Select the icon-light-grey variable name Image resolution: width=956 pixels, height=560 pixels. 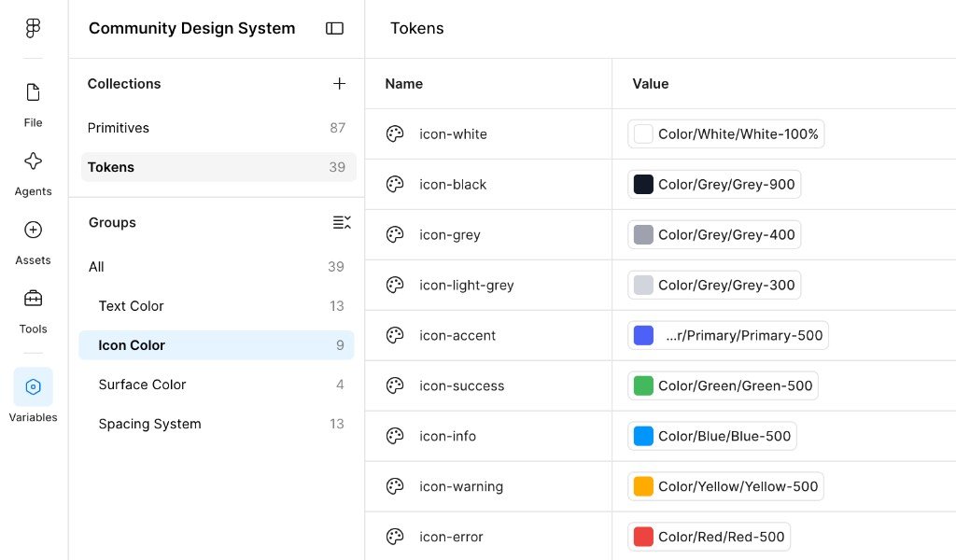[467, 286]
